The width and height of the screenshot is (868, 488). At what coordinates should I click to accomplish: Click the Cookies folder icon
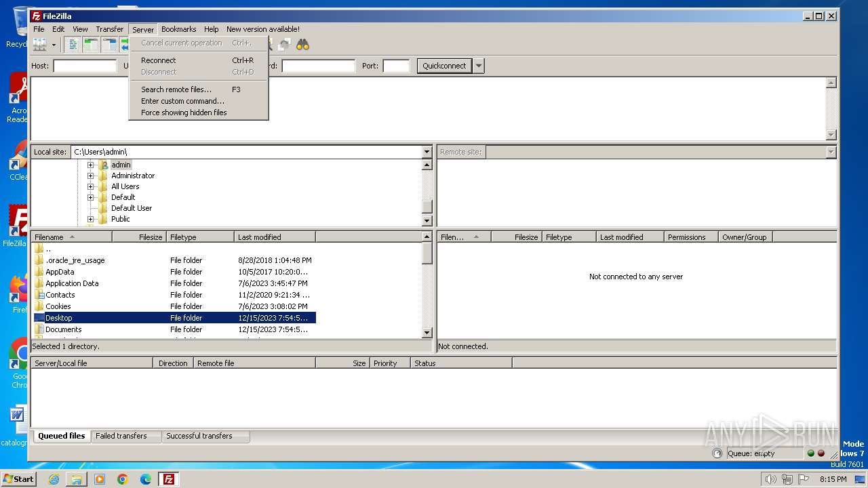click(x=39, y=306)
